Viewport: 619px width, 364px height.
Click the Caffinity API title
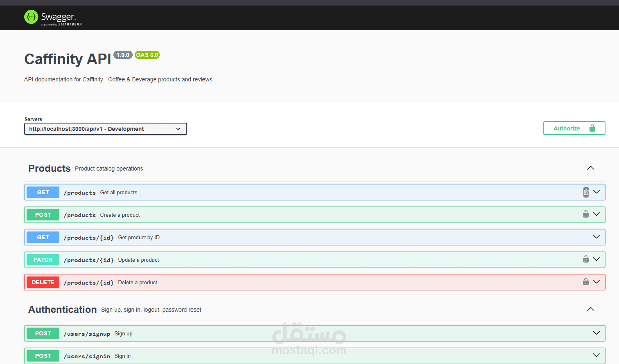68,59
